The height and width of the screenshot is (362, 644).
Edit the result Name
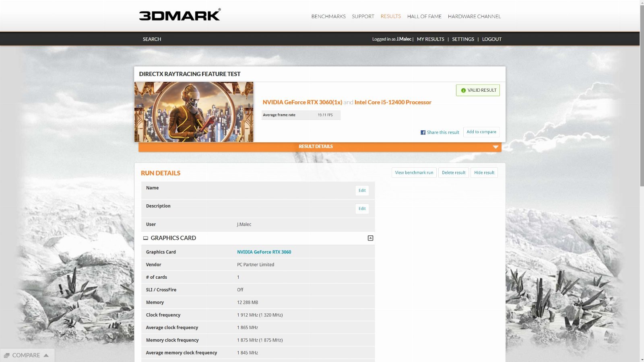(362, 191)
